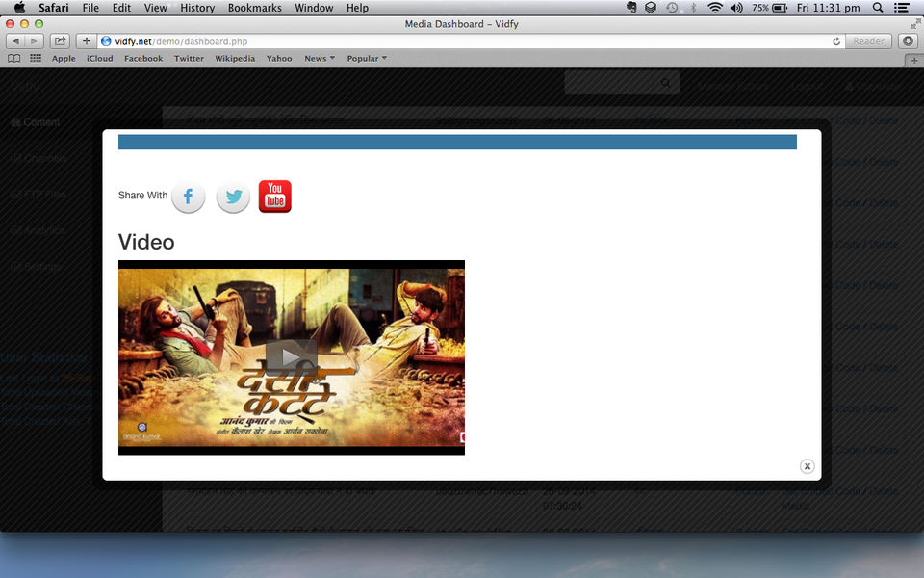924x578 pixels.
Task: Go back in Safari history
Action: (x=15, y=41)
